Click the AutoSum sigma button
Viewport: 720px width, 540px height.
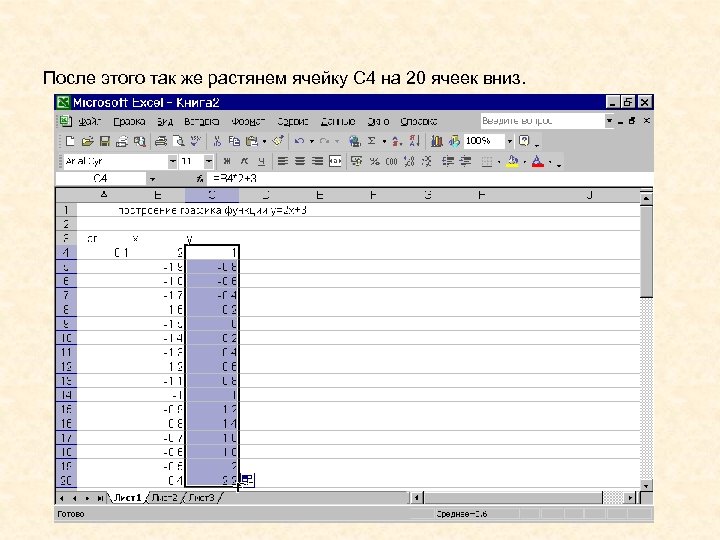coord(372,141)
